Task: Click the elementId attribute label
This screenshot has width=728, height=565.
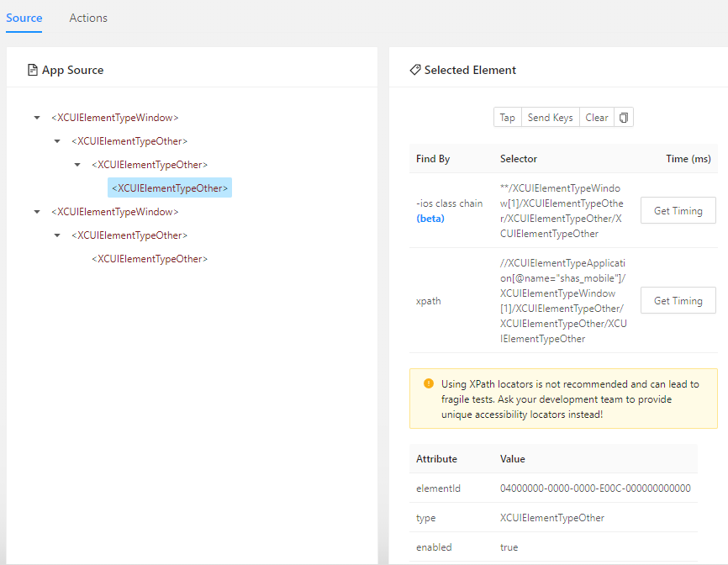Action: pyautogui.click(x=438, y=488)
